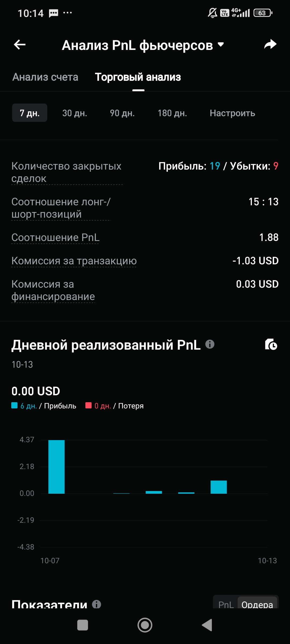
Task: Tap info icon next to Показатели
Action: pos(96,604)
